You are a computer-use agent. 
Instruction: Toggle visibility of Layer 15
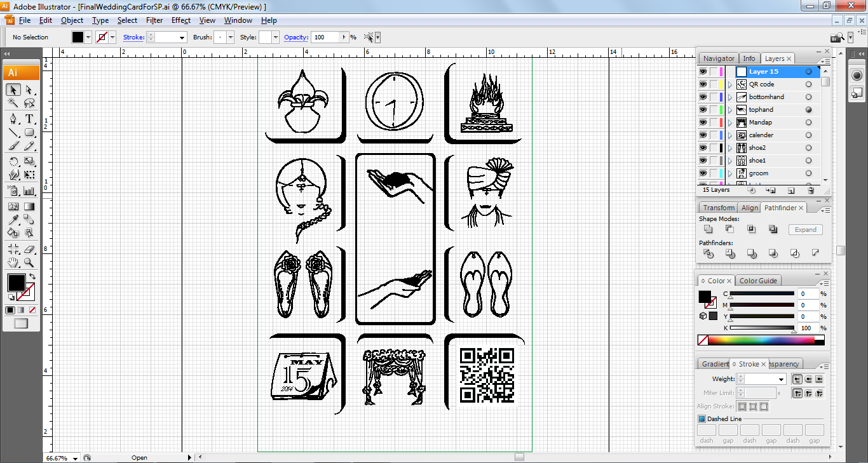pyautogui.click(x=703, y=72)
